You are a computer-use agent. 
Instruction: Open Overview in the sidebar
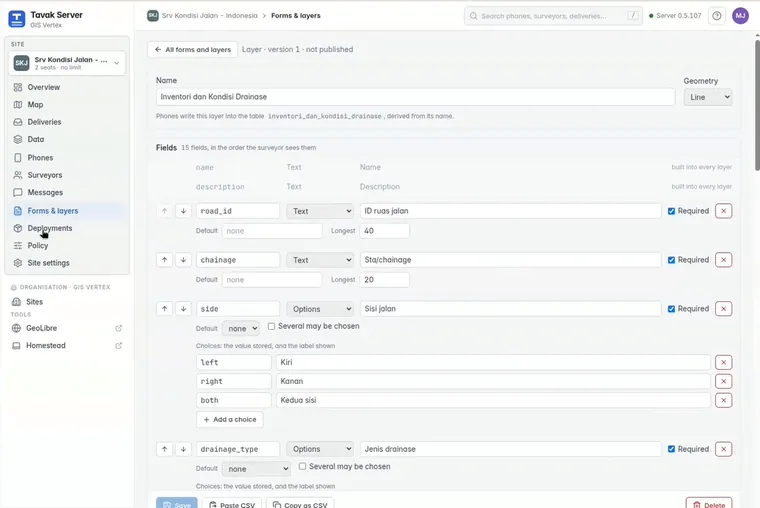coord(67,87)
